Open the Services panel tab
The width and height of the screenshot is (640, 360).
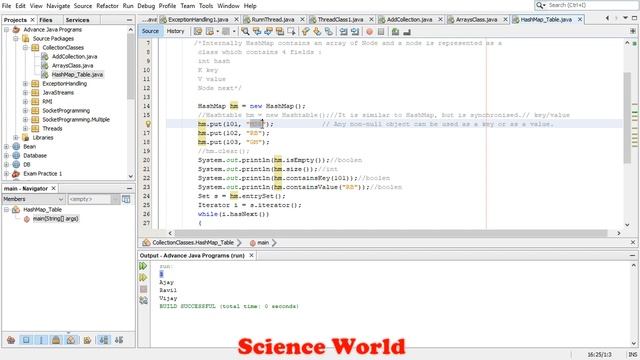[77, 20]
